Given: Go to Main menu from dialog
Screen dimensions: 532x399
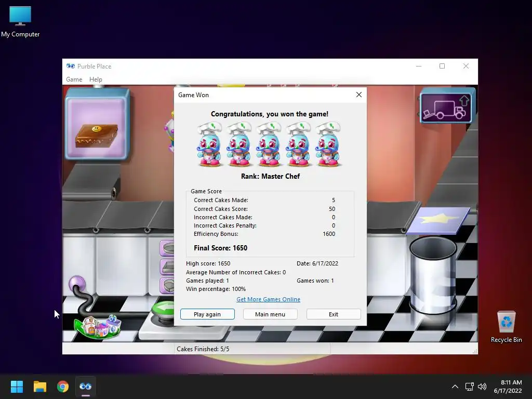Looking at the screenshot, I should [270, 314].
